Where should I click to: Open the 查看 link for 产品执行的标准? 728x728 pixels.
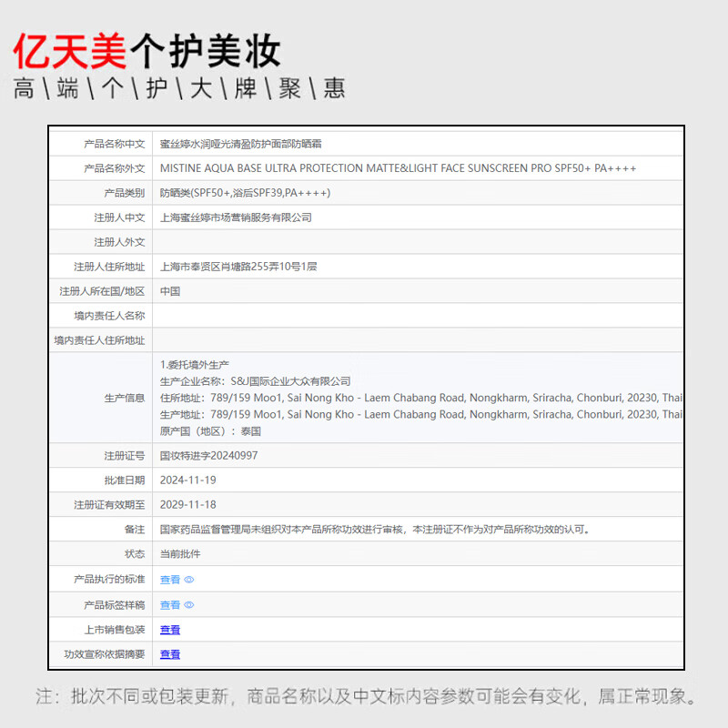(170, 580)
